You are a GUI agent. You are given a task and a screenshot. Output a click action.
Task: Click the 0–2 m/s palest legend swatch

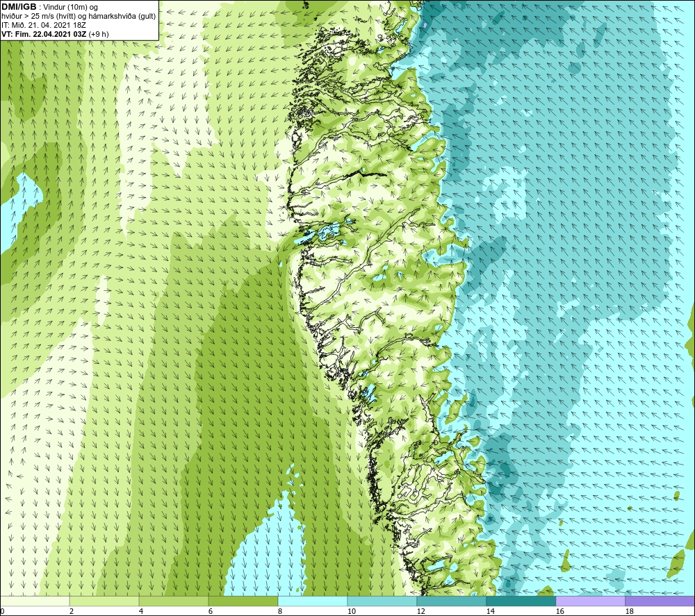35,601
